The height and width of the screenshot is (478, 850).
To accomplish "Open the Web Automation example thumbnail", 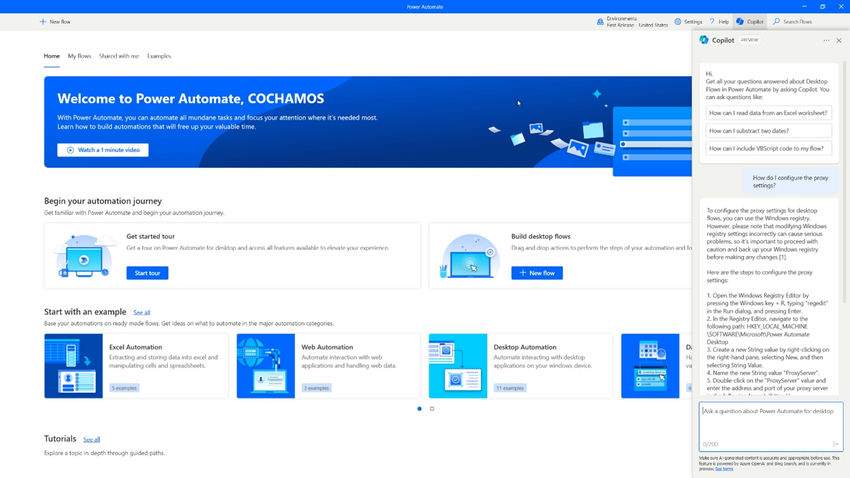I will click(x=266, y=366).
